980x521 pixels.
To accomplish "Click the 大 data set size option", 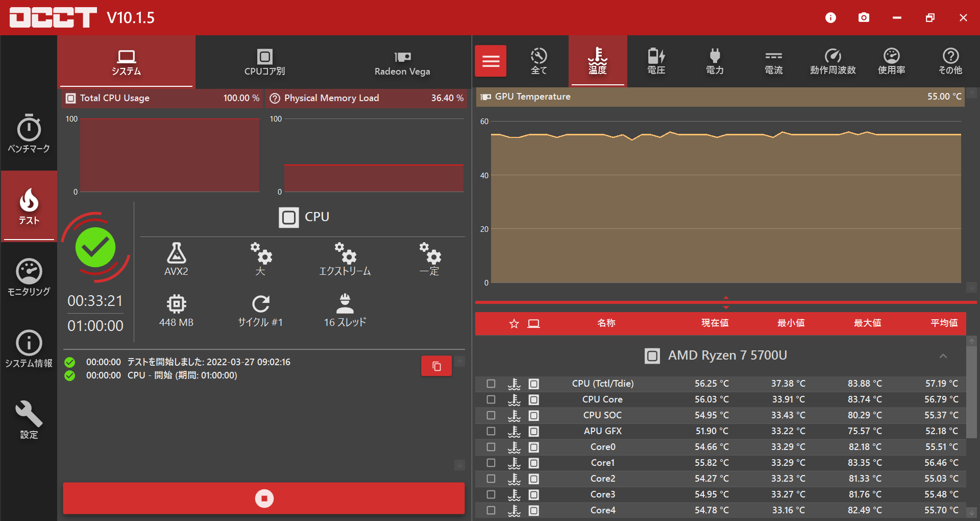I will pyautogui.click(x=260, y=259).
